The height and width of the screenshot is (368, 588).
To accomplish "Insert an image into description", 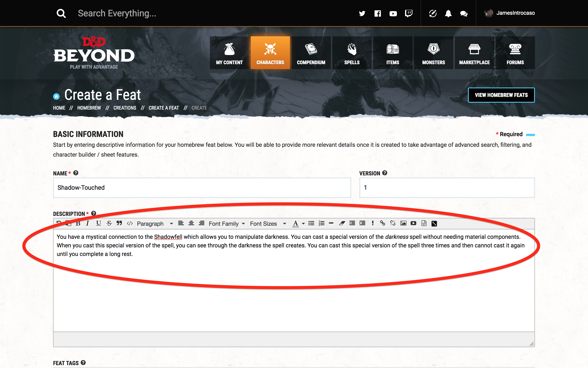I will pos(403,223).
